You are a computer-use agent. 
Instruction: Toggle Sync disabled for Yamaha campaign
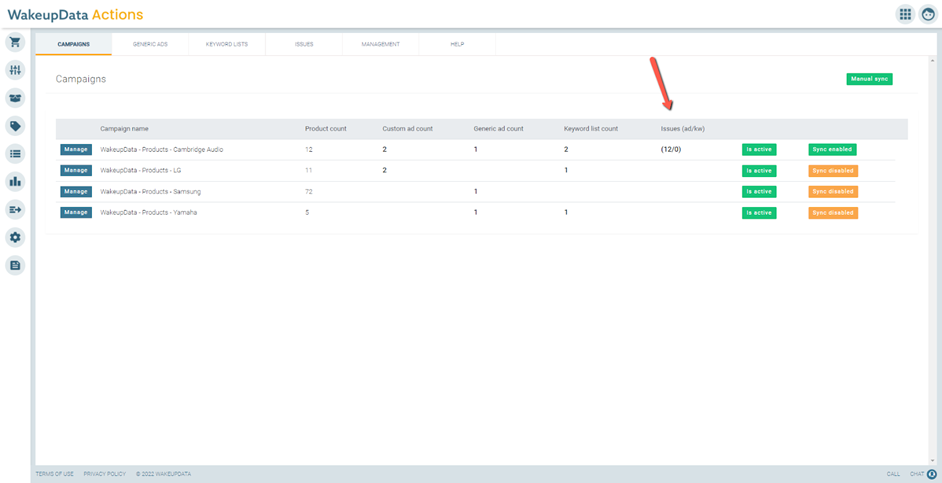pos(833,213)
